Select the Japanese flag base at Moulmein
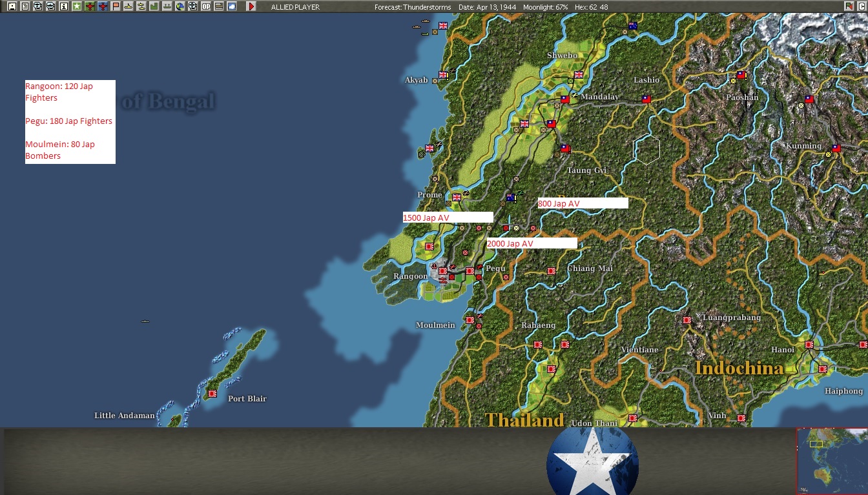Viewport: 868px width, 495px height. (x=470, y=319)
